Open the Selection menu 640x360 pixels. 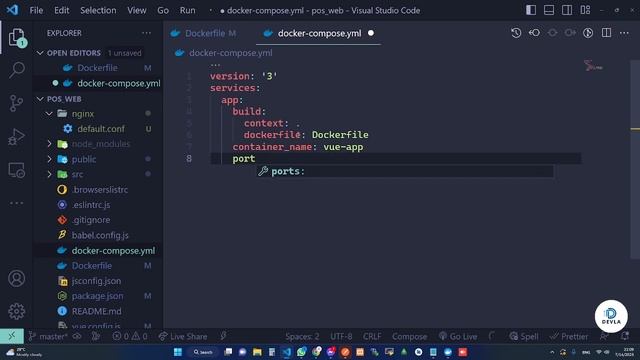[x=98, y=10]
